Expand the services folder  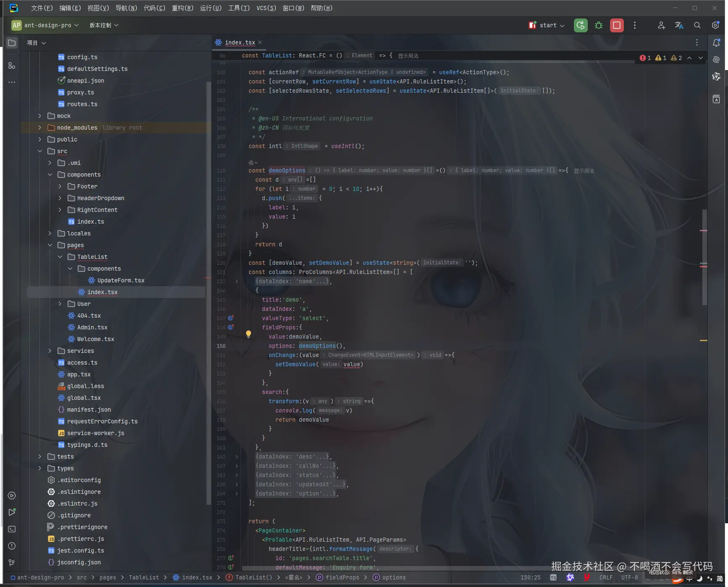(50, 351)
